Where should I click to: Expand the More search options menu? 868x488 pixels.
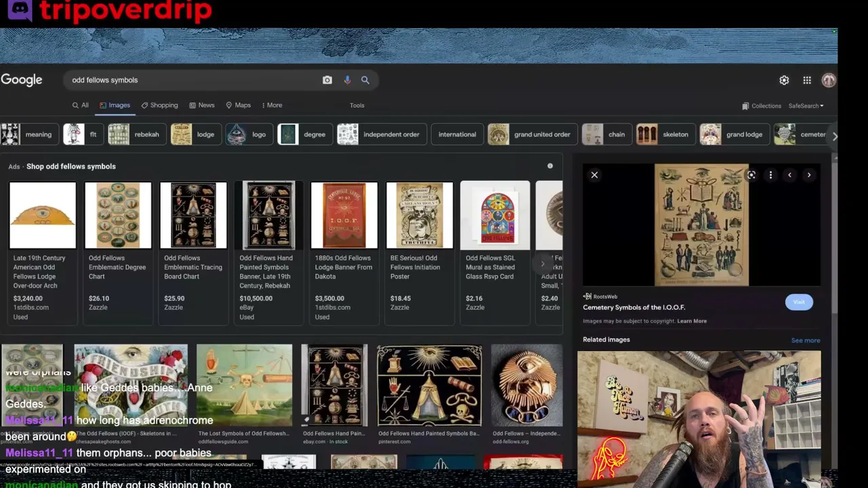click(x=272, y=105)
